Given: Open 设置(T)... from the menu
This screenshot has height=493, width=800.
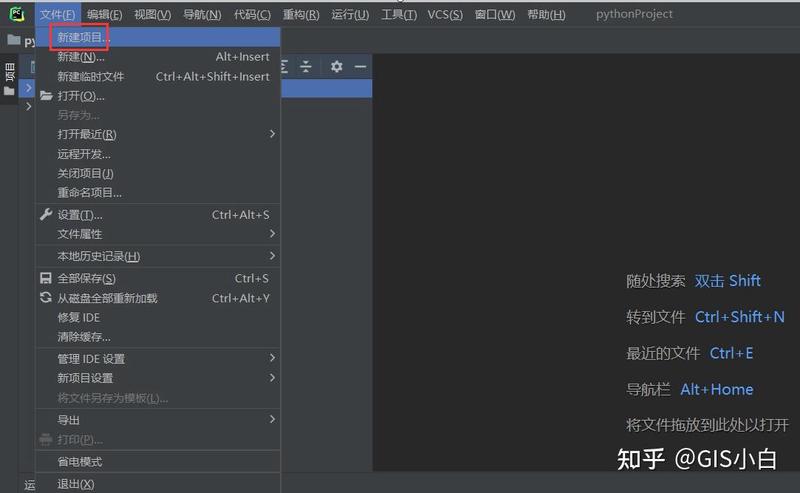Looking at the screenshot, I should pyautogui.click(x=158, y=215).
